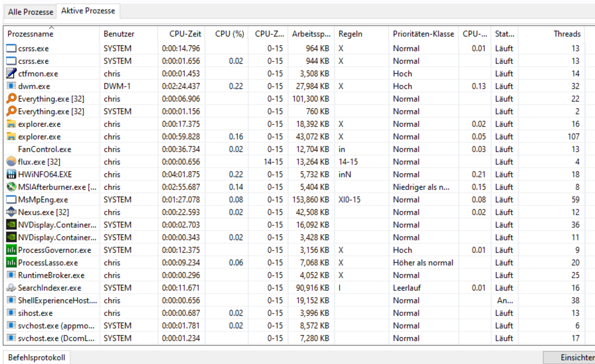Select the FanControl.exe process row

45,149
